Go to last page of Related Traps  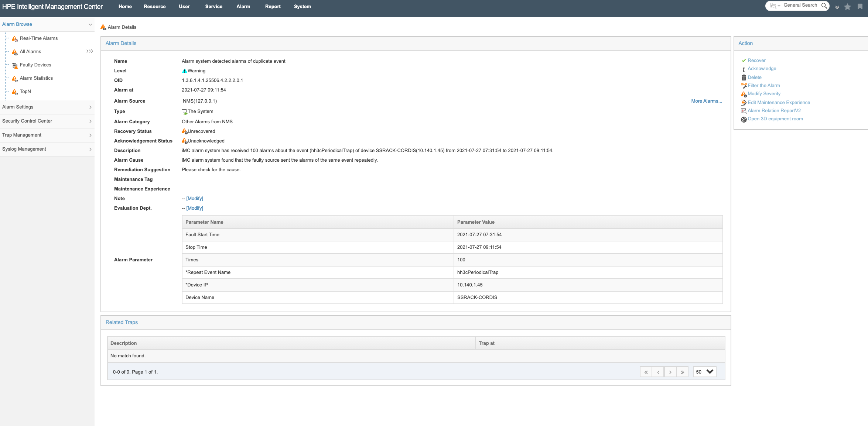[683, 372]
